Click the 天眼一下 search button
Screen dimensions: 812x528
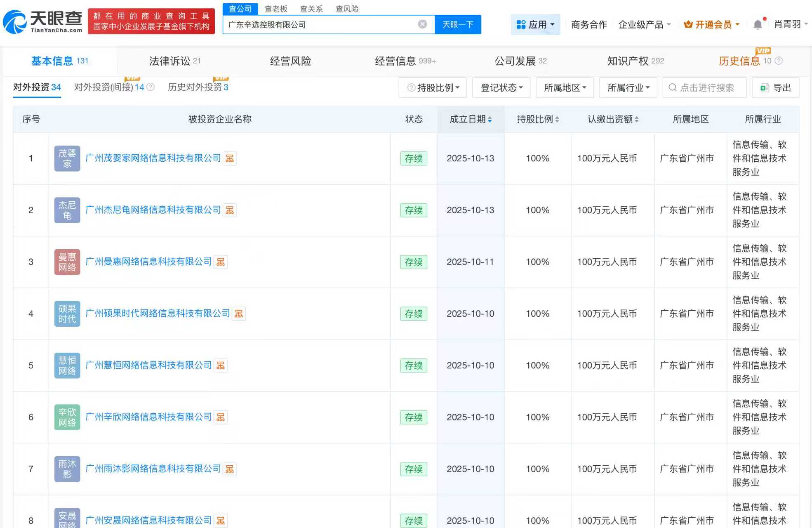(x=457, y=24)
